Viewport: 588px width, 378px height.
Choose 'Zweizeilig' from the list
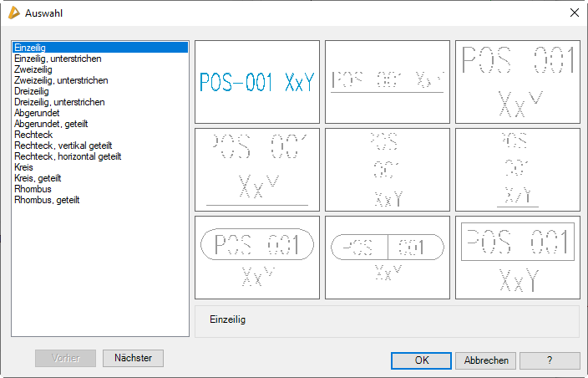click(35, 69)
